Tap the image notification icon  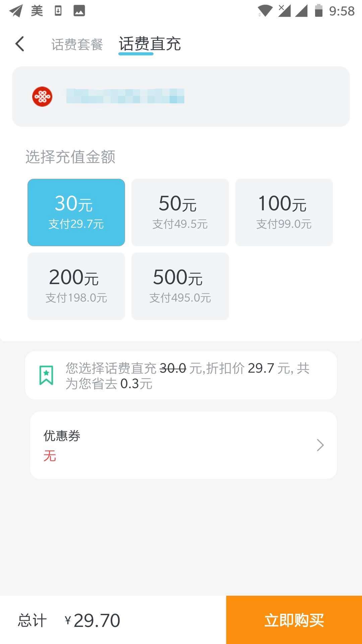click(79, 11)
